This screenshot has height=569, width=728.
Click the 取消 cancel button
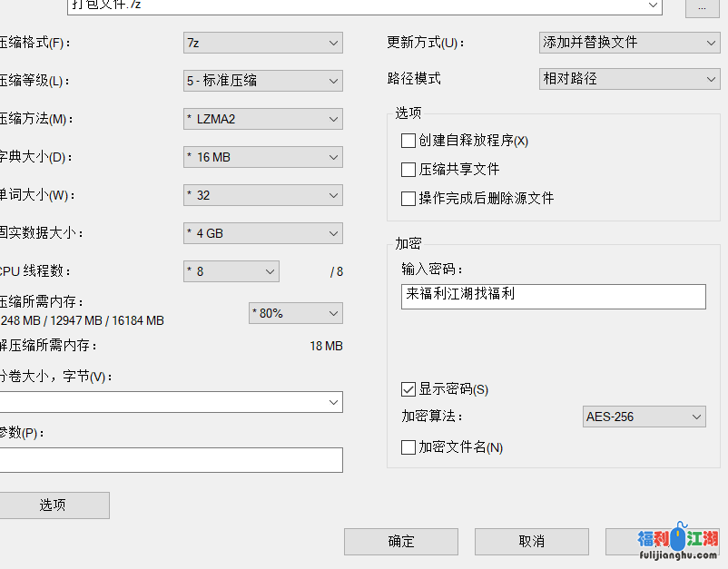click(x=531, y=541)
